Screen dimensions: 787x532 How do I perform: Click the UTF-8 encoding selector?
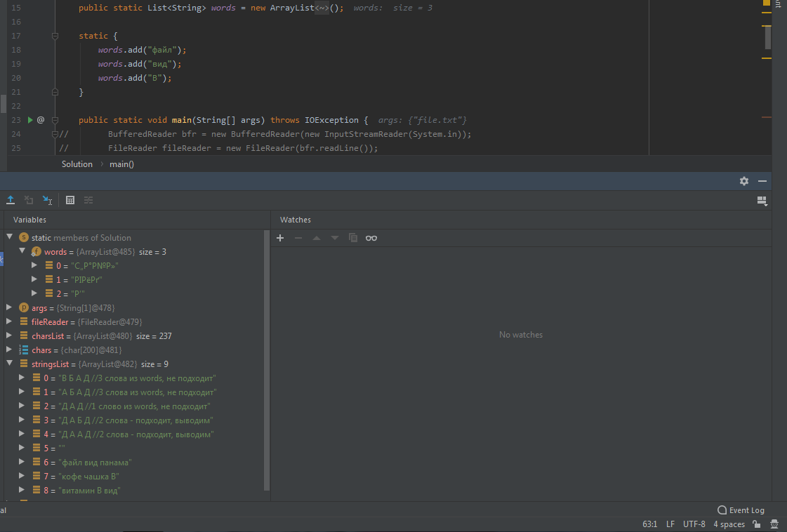click(694, 524)
